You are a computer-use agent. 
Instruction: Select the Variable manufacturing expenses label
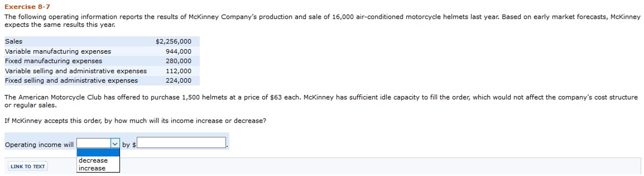pos(58,51)
